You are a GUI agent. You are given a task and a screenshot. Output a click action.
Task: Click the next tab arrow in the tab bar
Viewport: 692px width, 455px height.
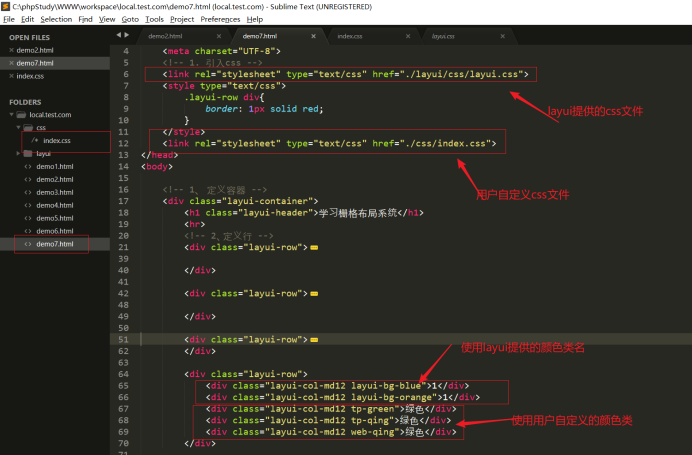(127, 36)
